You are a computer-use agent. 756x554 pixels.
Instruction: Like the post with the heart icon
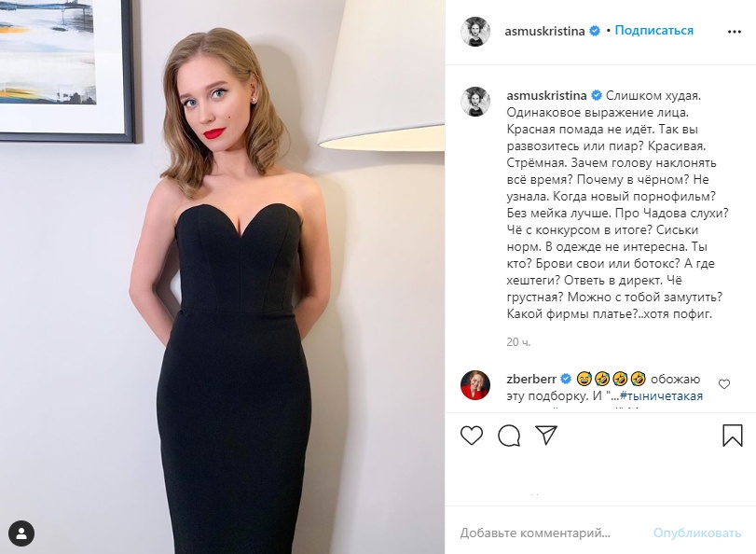pyautogui.click(x=472, y=436)
